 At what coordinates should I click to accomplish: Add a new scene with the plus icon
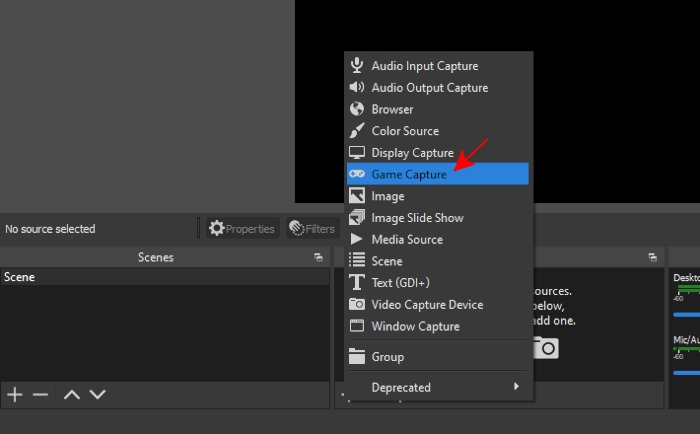[x=15, y=394]
